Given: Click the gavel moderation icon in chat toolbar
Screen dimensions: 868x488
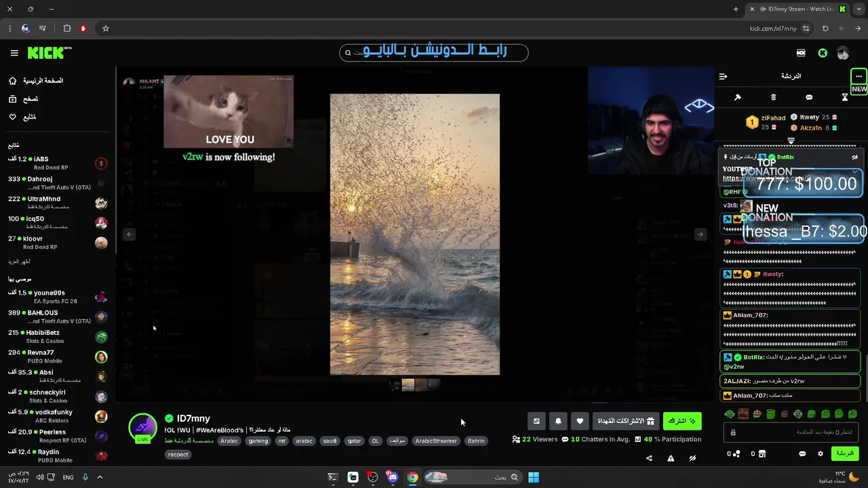Looking at the screenshot, I should 738,98.
